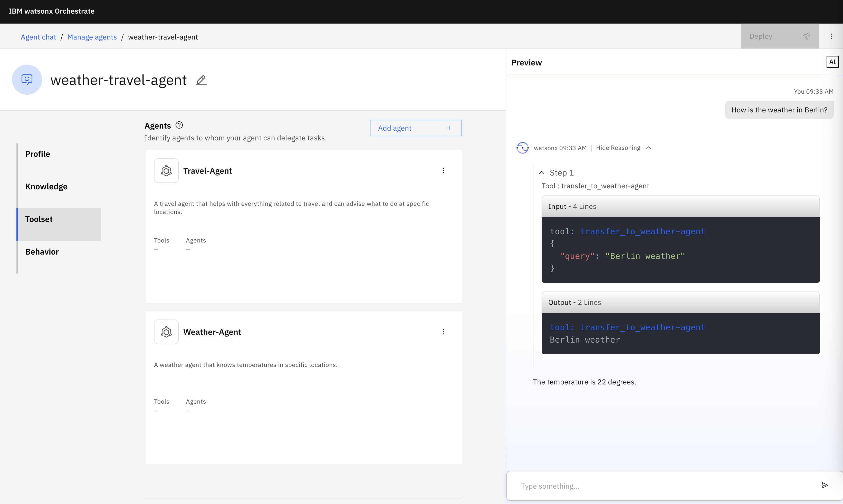Go to Manage agents breadcrumb
The width and height of the screenshot is (843, 504).
(x=92, y=37)
